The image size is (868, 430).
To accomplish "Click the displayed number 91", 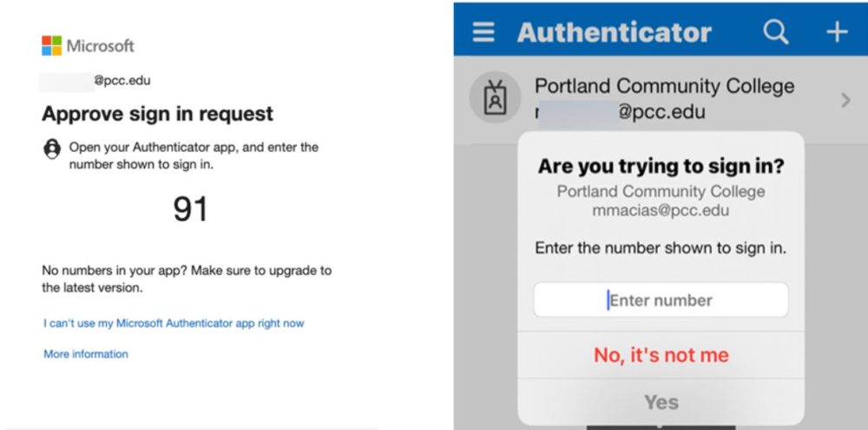I will click(x=190, y=208).
